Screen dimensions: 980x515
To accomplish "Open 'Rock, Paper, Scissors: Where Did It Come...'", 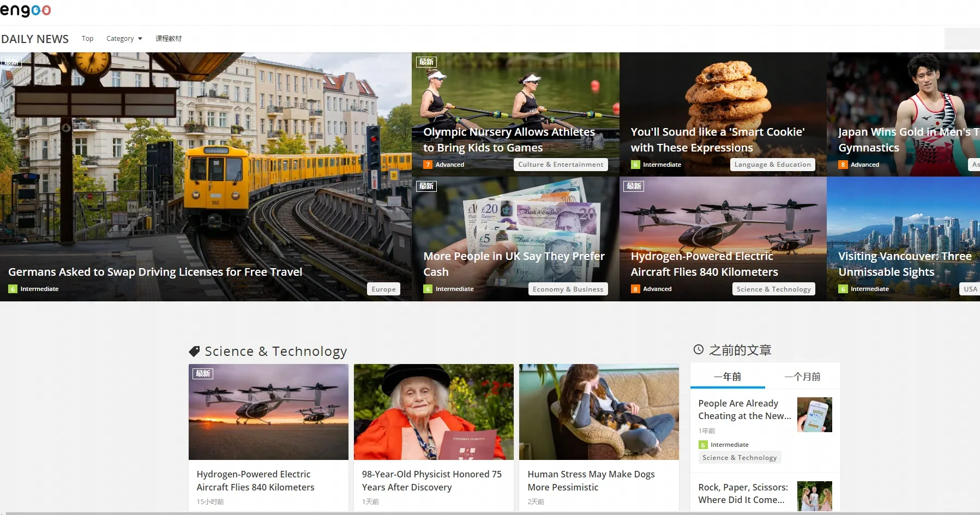I will [743, 493].
